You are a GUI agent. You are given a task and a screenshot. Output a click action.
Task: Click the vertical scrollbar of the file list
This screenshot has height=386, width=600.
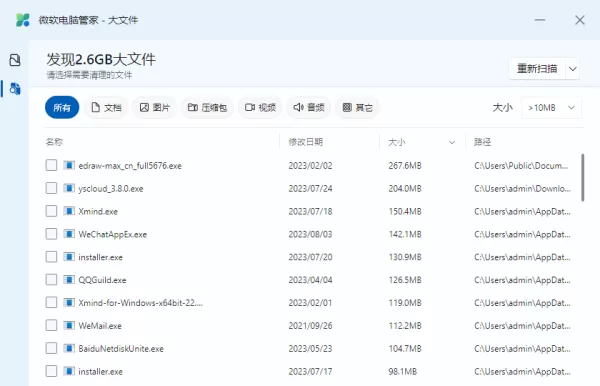(582, 178)
